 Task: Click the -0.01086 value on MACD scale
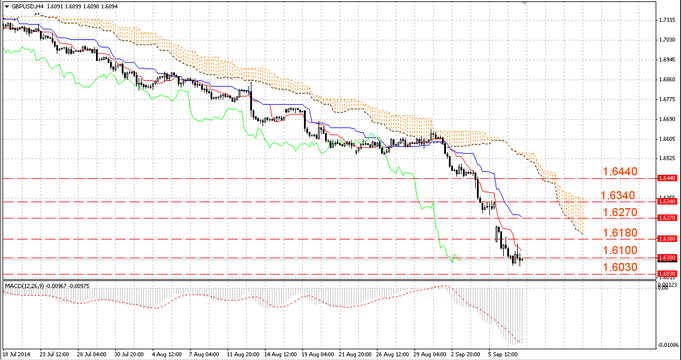tap(668, 345)
